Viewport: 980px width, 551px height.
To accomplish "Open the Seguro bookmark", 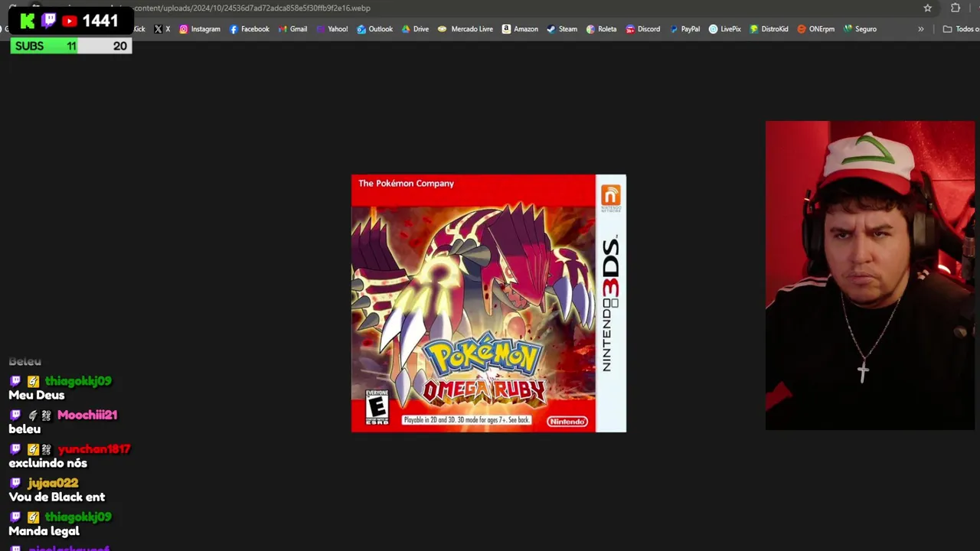I will tap(860, 29).
